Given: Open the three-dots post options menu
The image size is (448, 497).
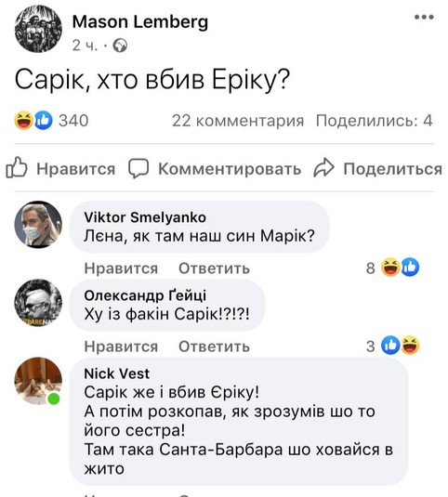Looking at the screenshot, I should point(424,17).
